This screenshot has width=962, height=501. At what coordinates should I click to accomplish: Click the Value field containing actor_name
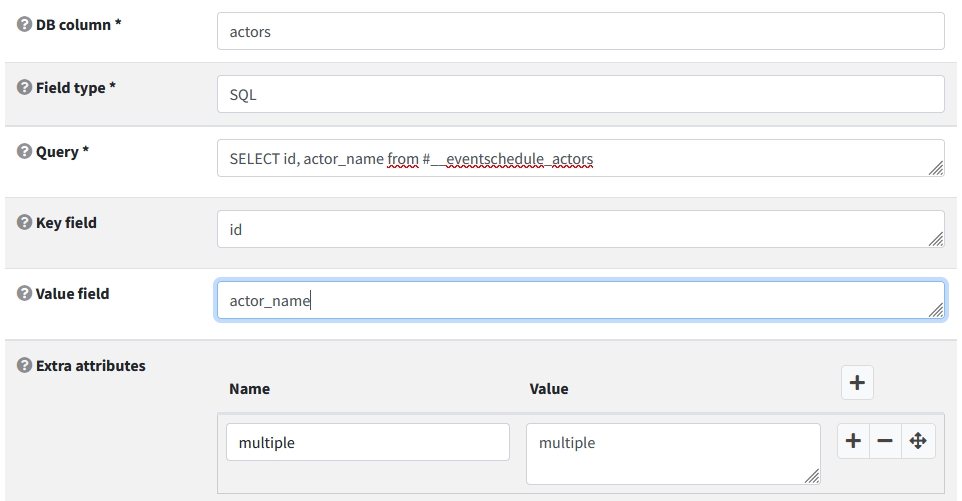pyautogui.click(x=580, y=301)
